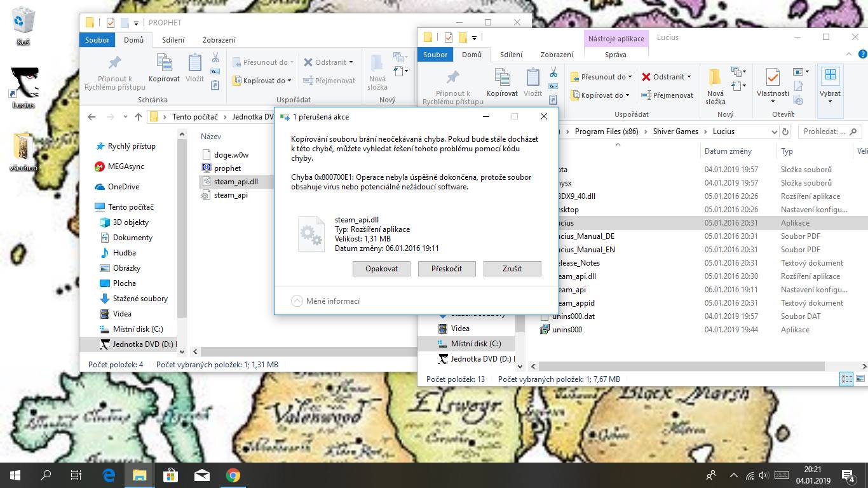
Task: Open Windows Start menu
Action: click(15, 475)
